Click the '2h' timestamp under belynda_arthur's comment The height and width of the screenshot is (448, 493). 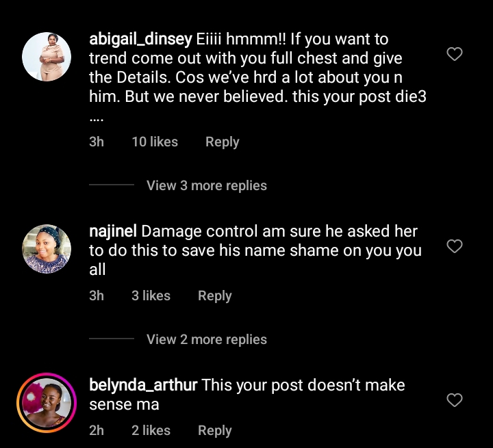(97, 430)
